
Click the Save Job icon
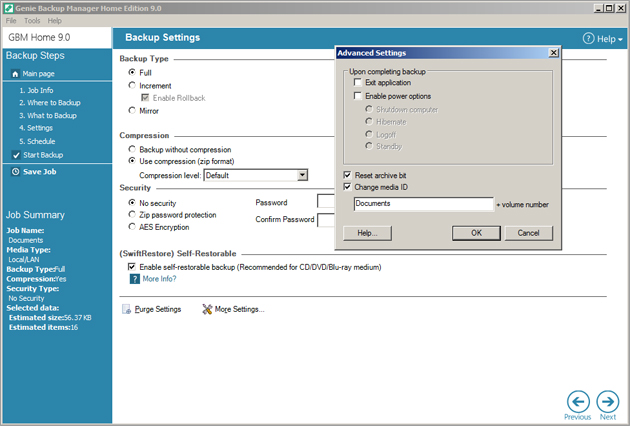tap(15, 172)
